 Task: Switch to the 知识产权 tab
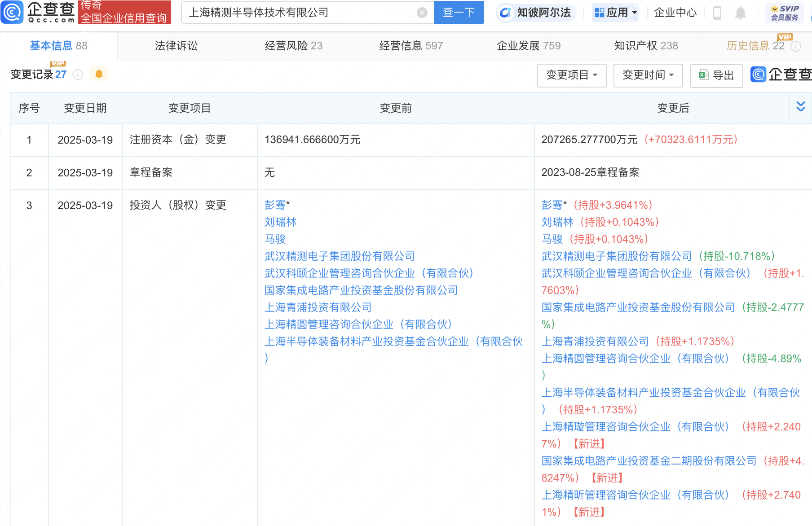[646, 46]
